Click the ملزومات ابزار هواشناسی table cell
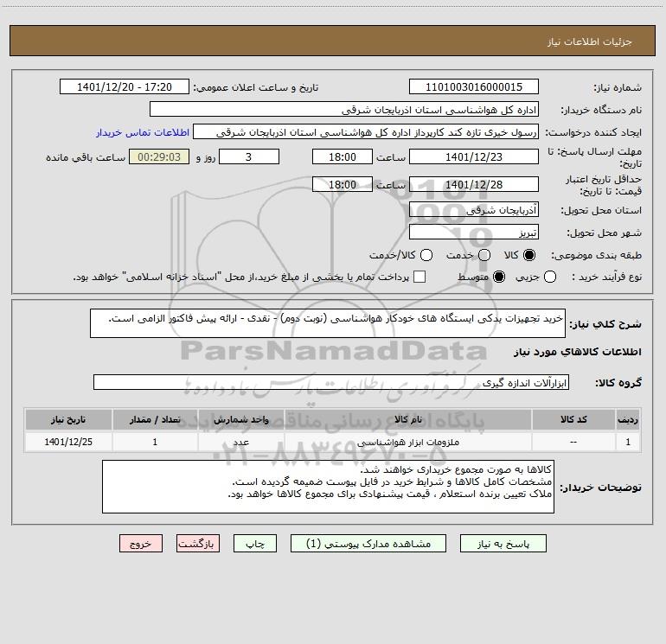Image resolution: width=666 pixels, height=644 pixels. point(407,442)
